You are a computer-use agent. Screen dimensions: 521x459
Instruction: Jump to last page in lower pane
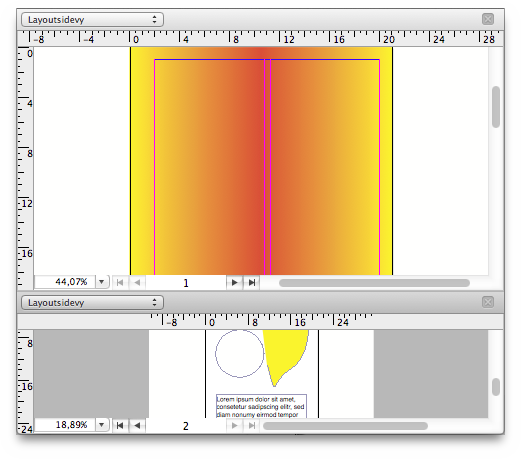[x=252, y=425]
